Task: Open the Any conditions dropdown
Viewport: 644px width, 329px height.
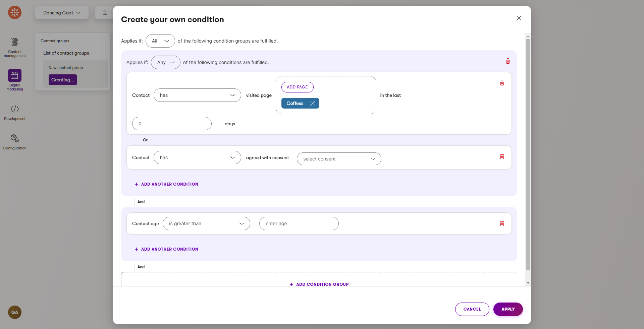Action: (166, 62)
